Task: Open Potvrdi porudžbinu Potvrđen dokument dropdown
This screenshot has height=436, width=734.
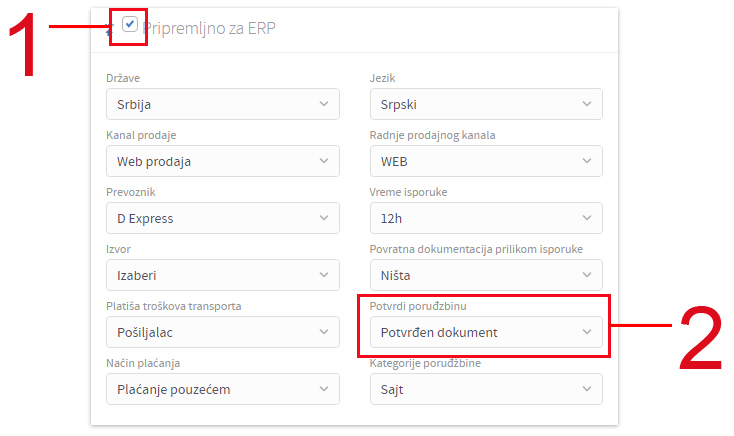Action: [x=486, y=332]
